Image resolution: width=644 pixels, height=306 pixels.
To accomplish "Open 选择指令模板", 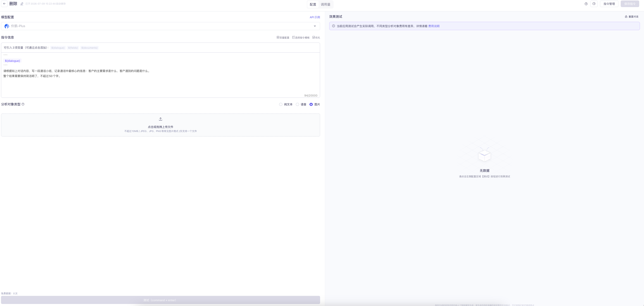I will 301,37.
